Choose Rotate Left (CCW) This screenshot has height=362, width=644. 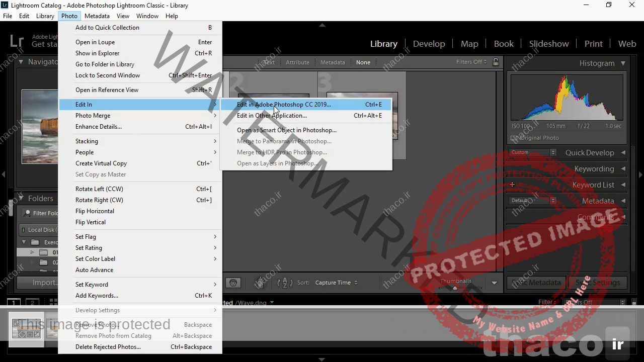pyautogui.click(x=140, y=189)
